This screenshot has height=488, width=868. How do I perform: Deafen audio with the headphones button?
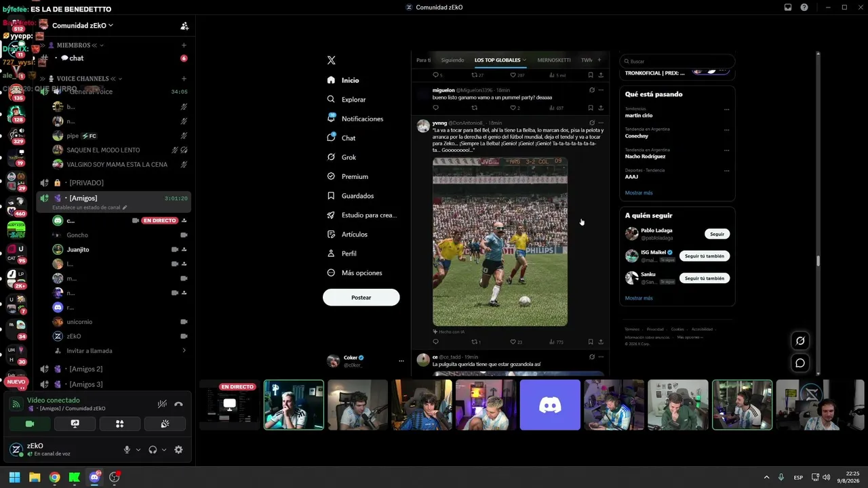point(153,449)
